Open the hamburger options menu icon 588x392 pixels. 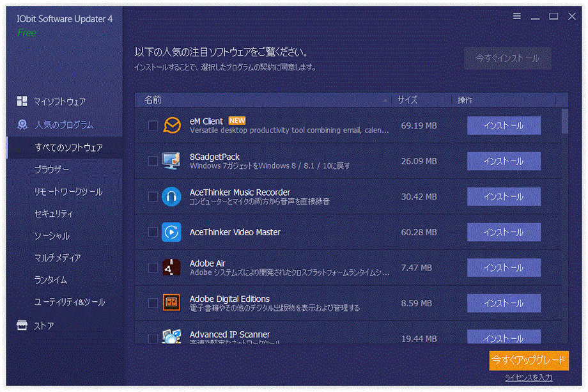(517, 16)
